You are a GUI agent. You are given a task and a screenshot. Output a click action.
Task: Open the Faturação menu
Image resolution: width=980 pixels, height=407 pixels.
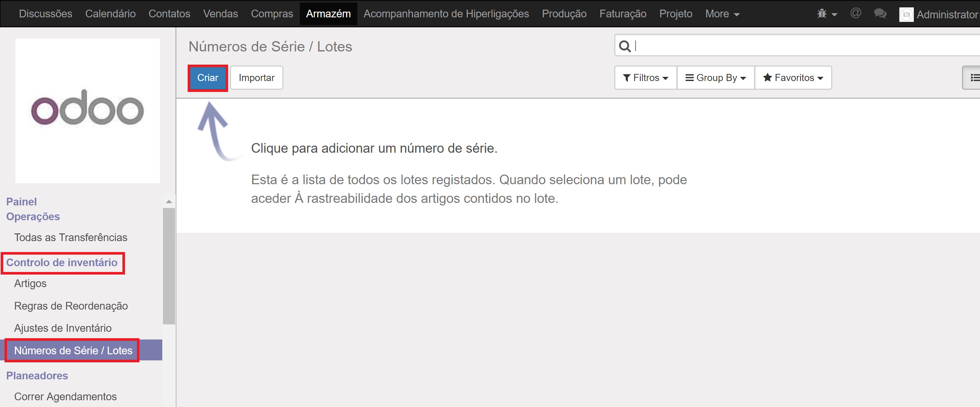(623, 14)
